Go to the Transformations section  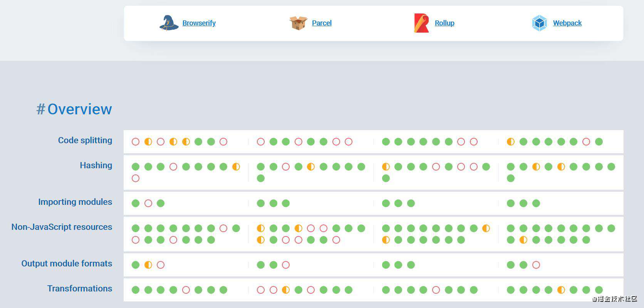pos(80,288)
